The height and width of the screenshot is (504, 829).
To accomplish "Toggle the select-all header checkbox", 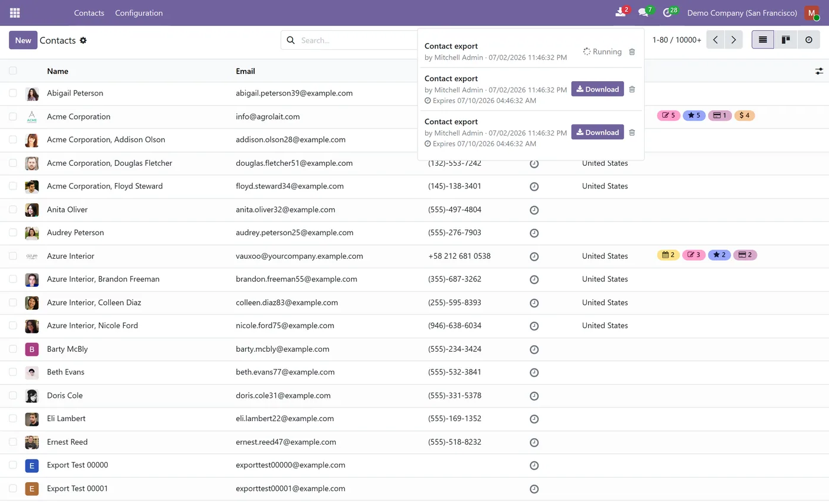I will pyautogui.click(x=13, y=70).
